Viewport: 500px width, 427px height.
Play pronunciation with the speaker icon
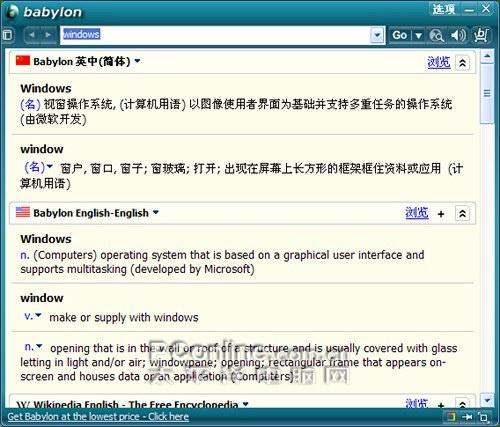tap(458, 35)
